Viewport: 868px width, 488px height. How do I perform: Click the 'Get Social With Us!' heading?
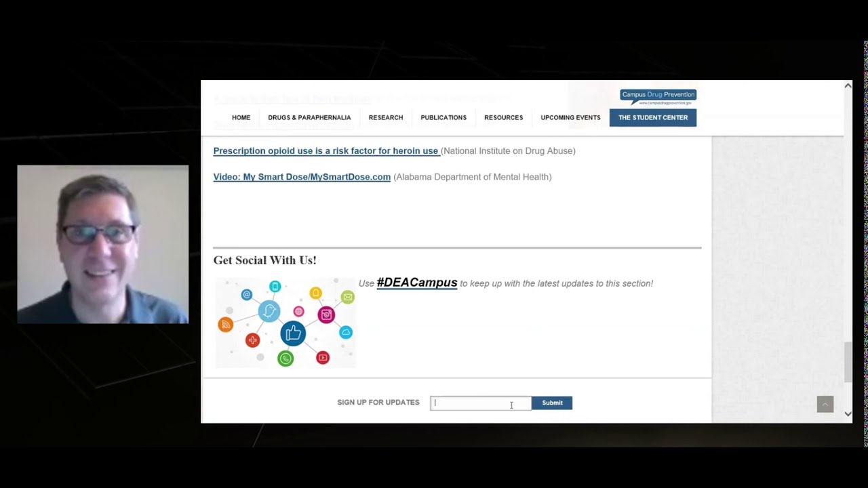coord(264,260)
